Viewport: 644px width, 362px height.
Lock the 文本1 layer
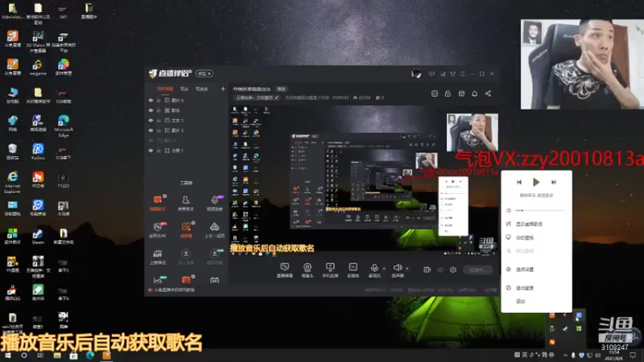(159, 120)
